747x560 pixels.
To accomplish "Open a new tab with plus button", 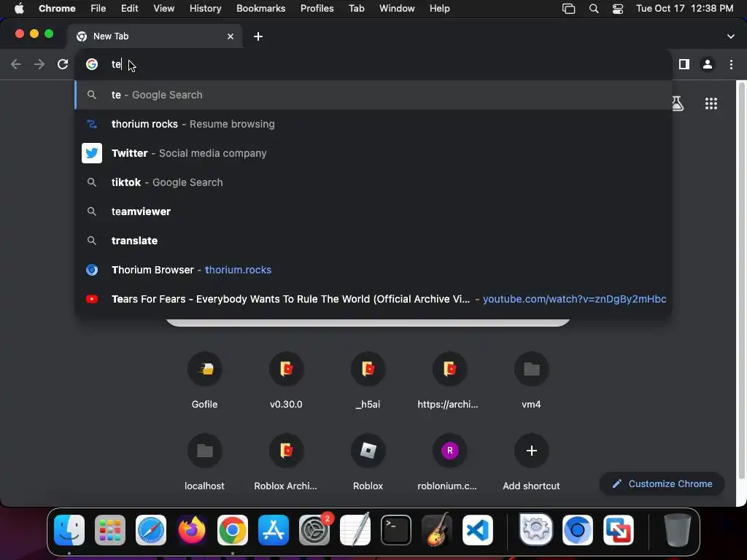I will coord(258,36).
